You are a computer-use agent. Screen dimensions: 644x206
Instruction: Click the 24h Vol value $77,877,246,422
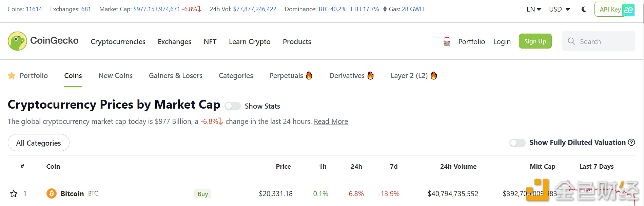pyautogui.click(x=255, y=9)
